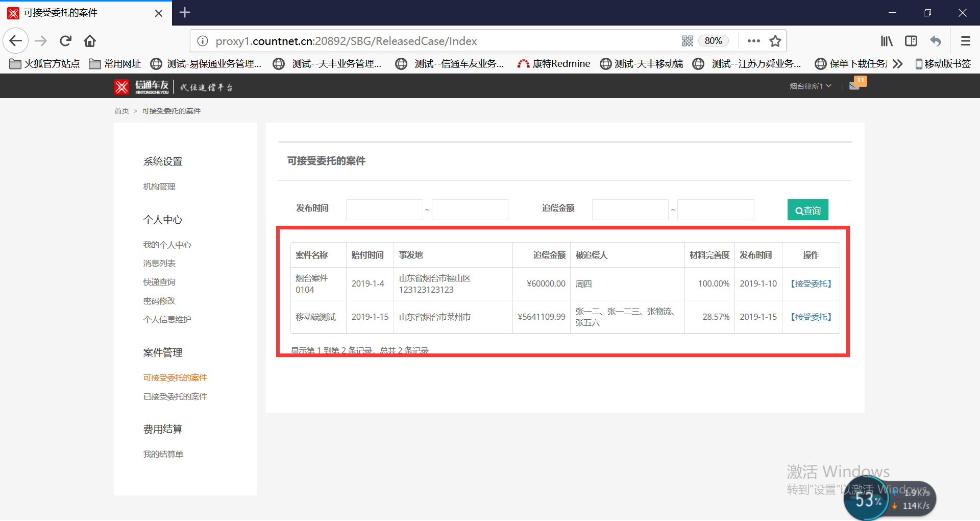The height and width of the screenshot is (521, 980).
Task: Click the green 查询 search button
Action: tap(807, 210)
